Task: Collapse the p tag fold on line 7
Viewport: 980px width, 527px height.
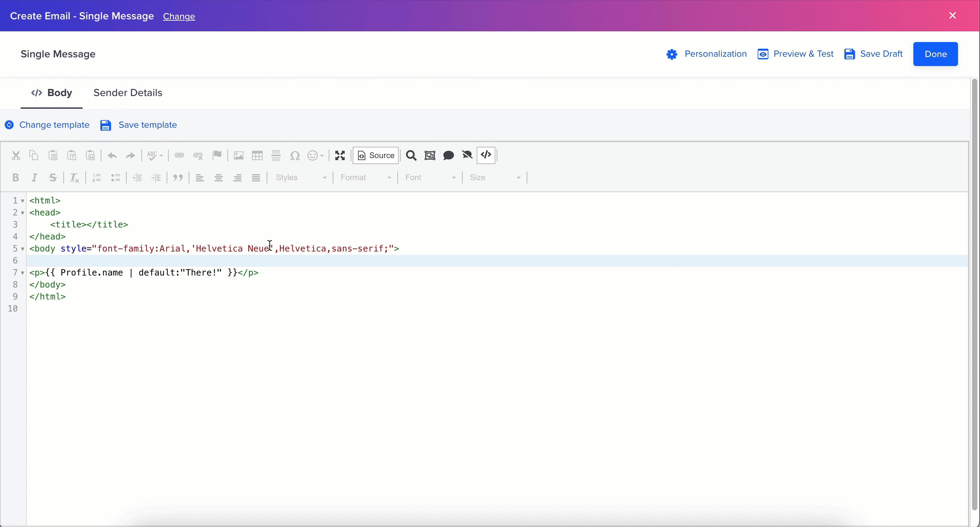Action: 22,273
